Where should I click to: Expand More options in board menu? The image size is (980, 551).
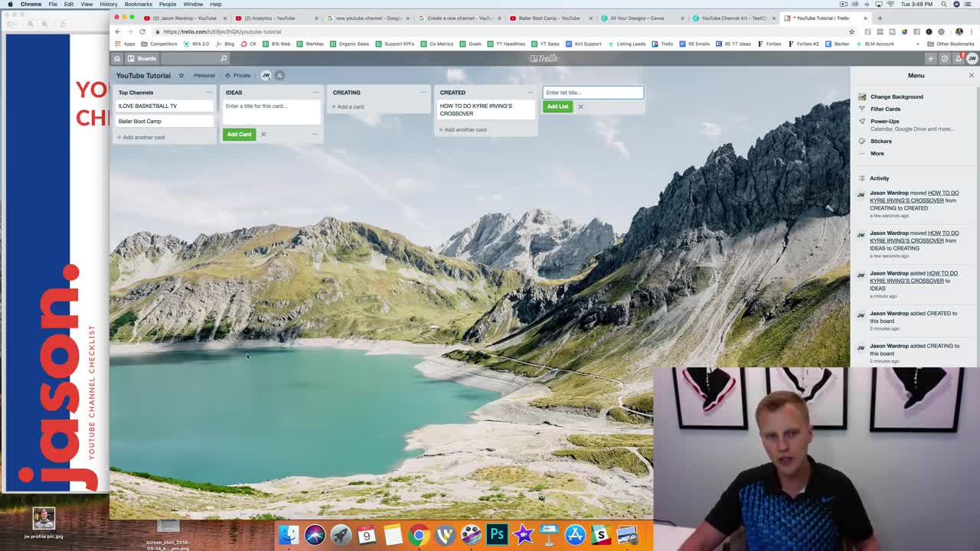tap(877, 153)
